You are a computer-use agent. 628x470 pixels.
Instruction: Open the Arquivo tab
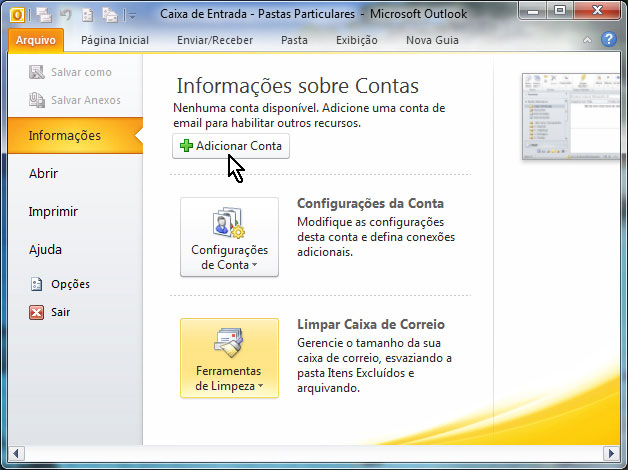36,40
